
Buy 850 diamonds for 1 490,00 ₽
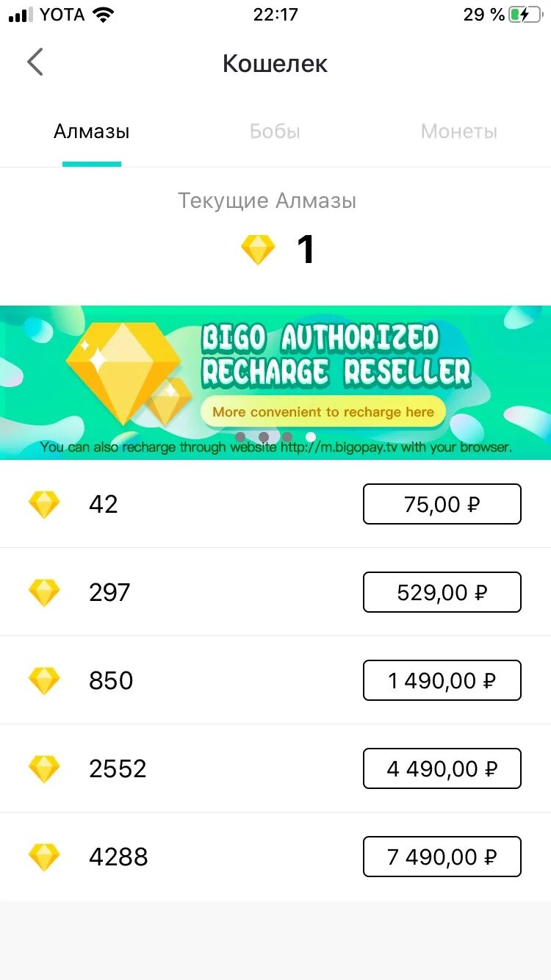[x=442, y=680]
